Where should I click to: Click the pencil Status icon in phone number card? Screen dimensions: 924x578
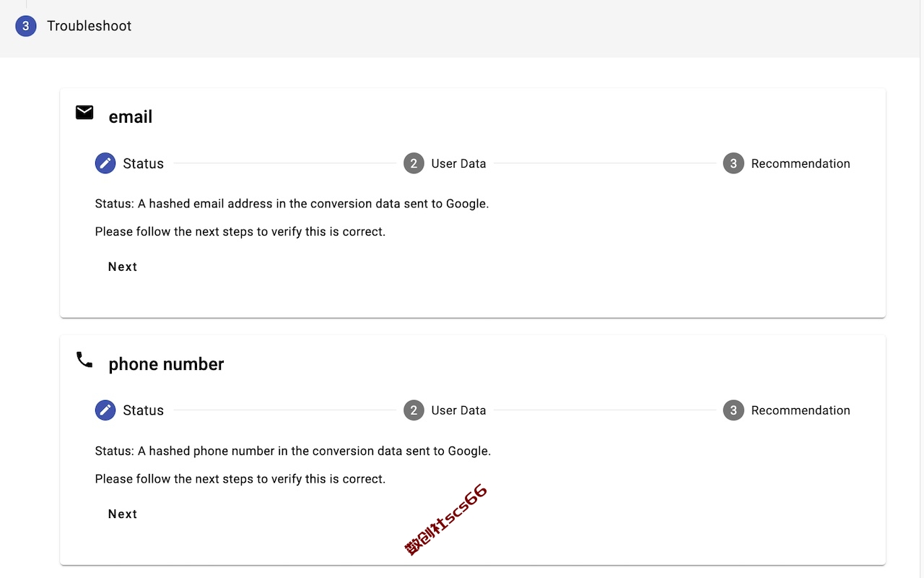[x=105, y=410]
